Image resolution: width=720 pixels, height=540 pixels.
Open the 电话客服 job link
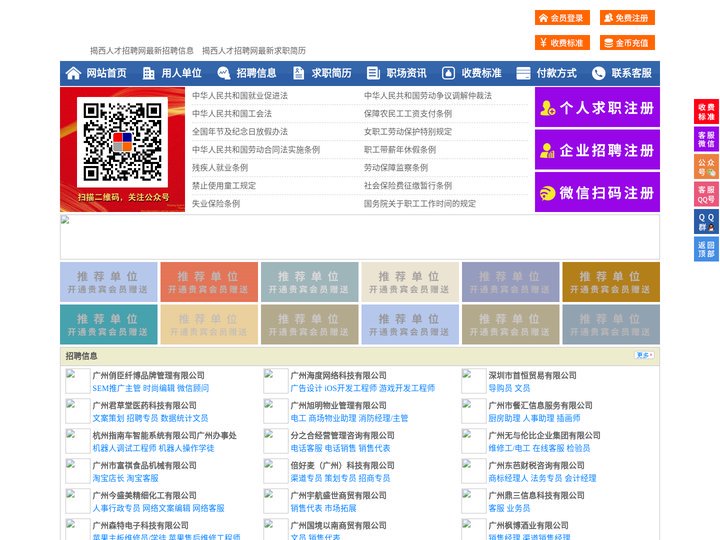click(x=306, y=448)
